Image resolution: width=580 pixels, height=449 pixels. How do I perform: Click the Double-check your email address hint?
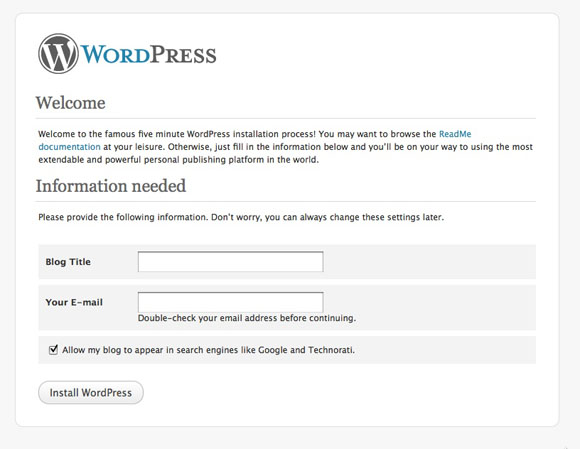coord(247,318)
